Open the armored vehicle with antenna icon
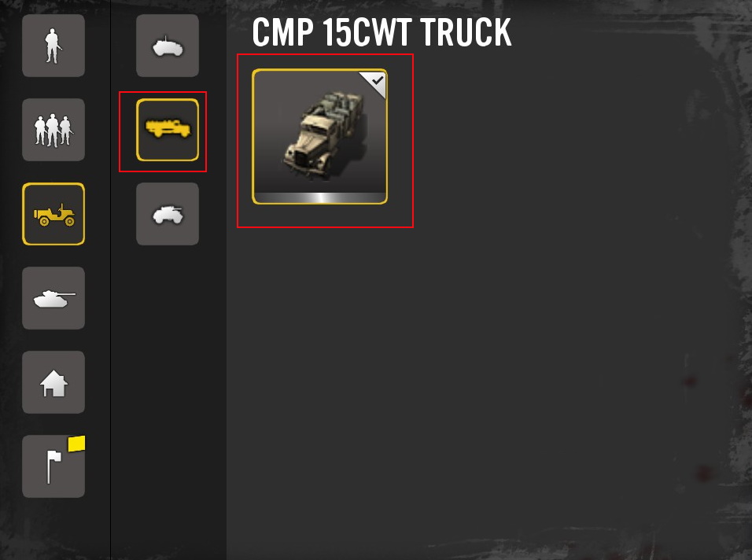Viewport: 752px width, 560px height. [168, 46]
